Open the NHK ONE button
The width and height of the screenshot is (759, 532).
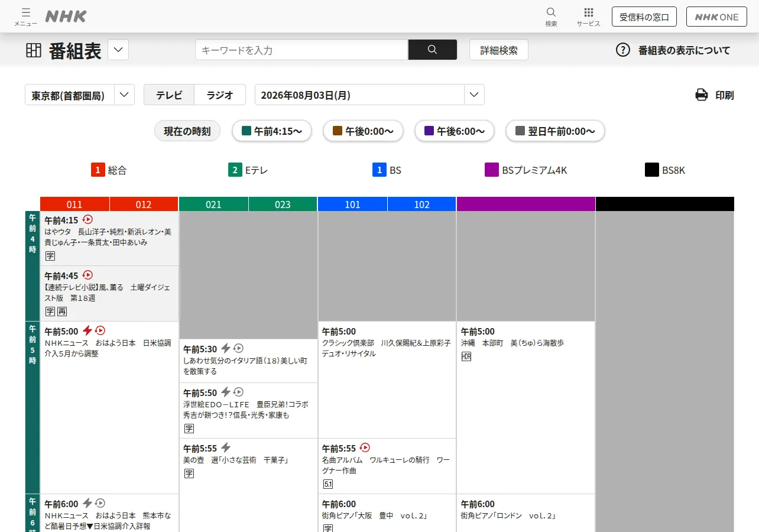point(716,17)
